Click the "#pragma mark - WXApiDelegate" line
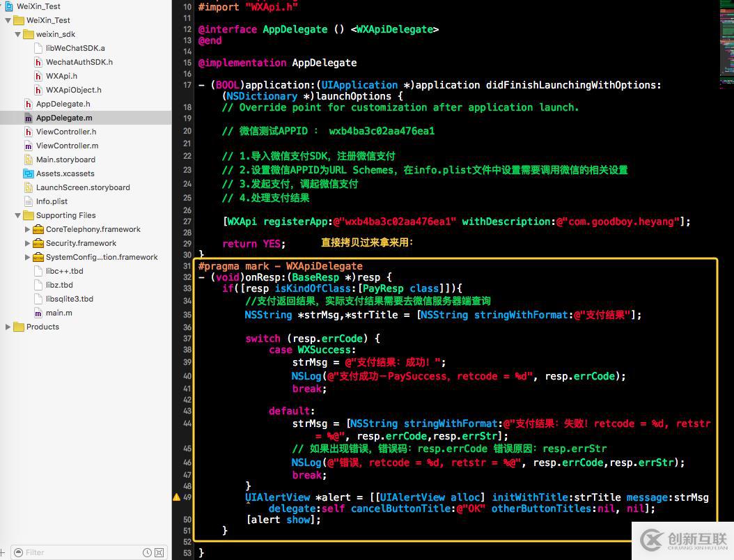 (x=281, y=267)
